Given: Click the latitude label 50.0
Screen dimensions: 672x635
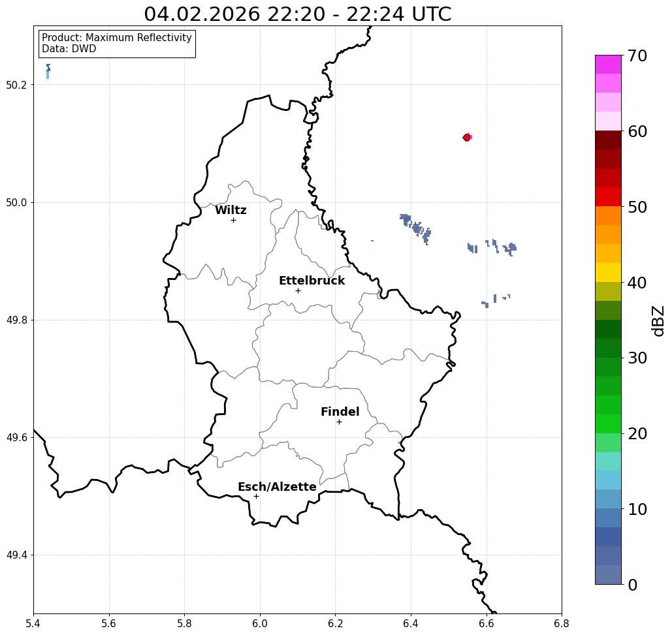Looking at the screenshot, I should coord(16,202).
